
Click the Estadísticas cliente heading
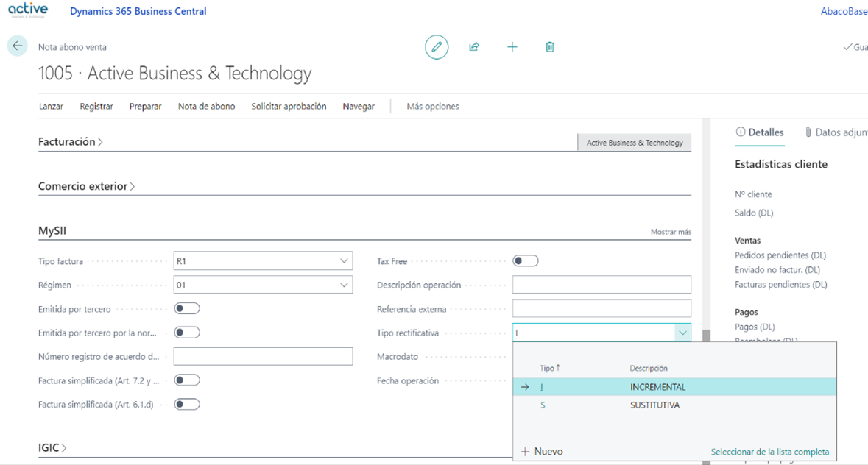(781, 164)
